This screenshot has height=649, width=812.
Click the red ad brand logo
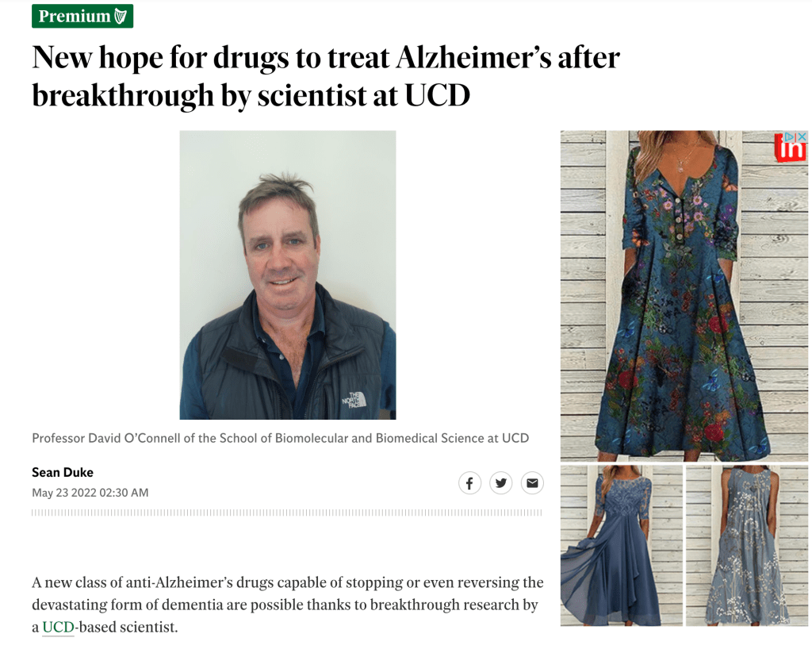point(791,149)
